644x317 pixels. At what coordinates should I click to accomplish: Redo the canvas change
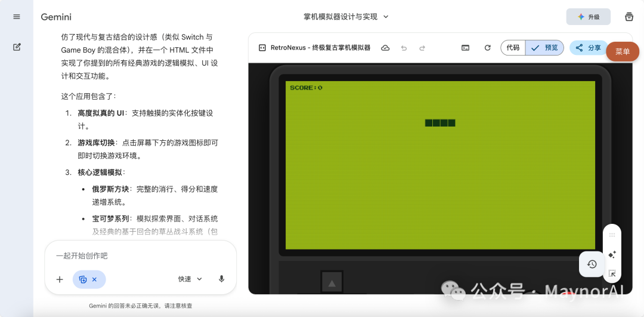point(422,48)
